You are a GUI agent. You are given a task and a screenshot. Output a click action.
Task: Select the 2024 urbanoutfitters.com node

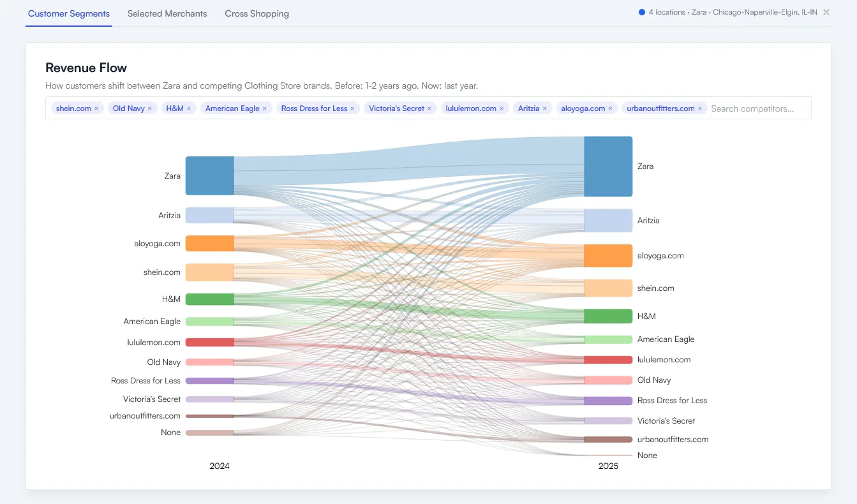pyautogui.click(x=209, y=416)
